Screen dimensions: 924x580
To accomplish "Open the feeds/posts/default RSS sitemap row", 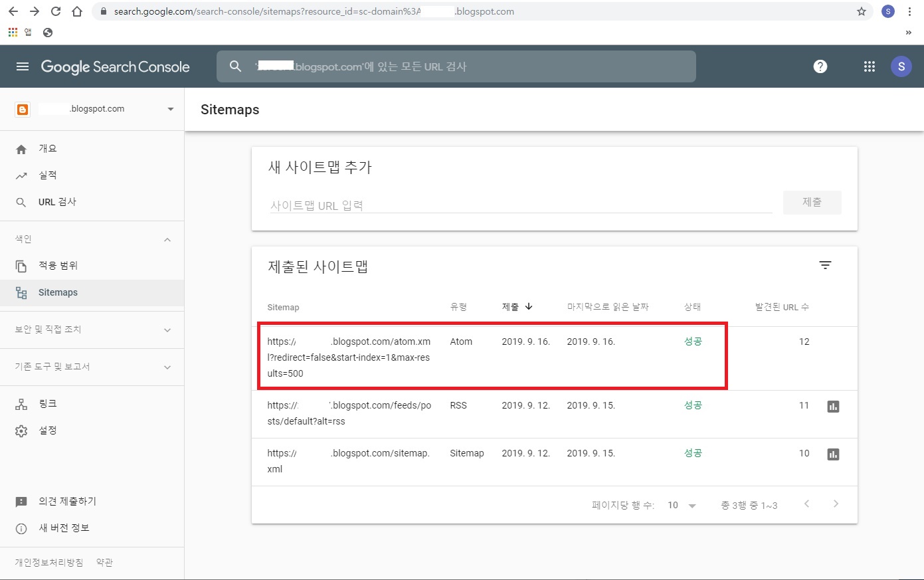I will (555, 414).
